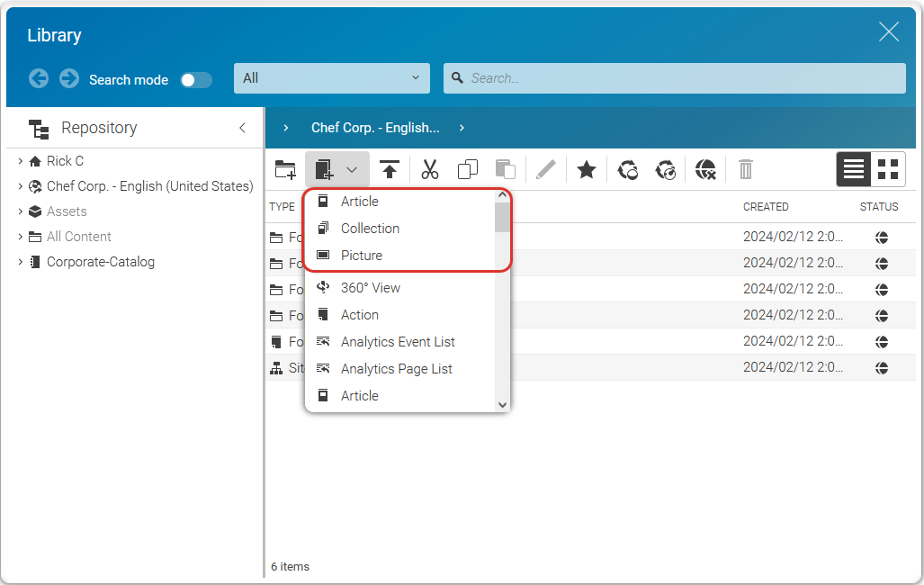Open the Repository panel icon
Image resolution: width=924 pixels, height=585 pixels.
[x=40, y=128]
